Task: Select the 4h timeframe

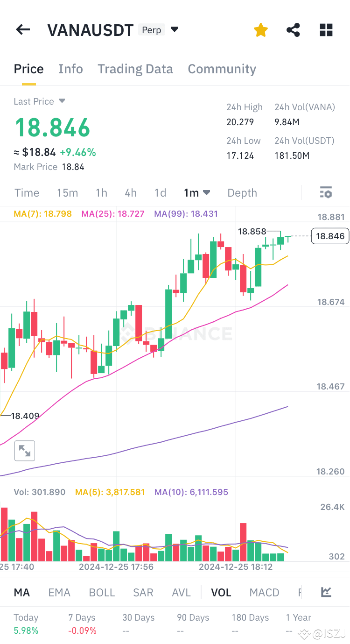Action: [x=131, y=193]
